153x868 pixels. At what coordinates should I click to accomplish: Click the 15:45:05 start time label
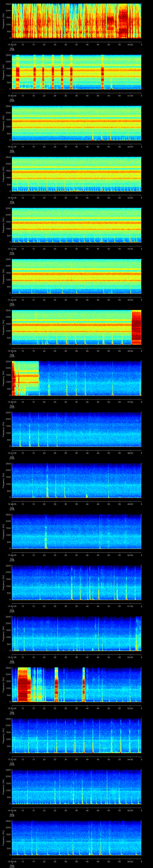pos(12,351)
